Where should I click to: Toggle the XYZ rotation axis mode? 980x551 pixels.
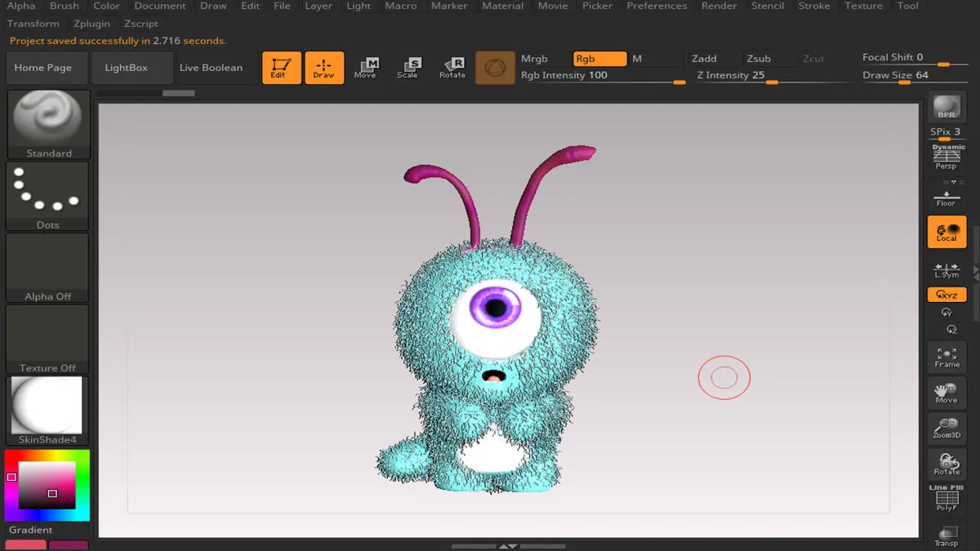coord(947,295)
